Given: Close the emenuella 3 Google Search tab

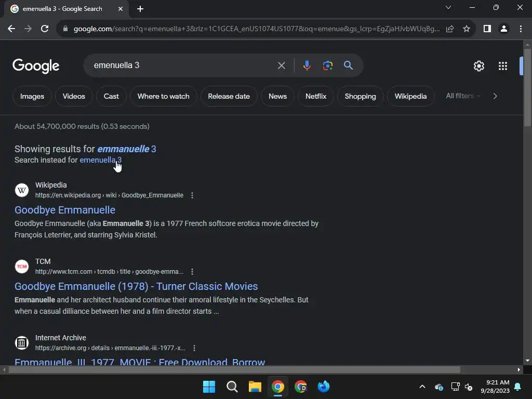Looking at the screenshot, I should click(x=121, y=9).
